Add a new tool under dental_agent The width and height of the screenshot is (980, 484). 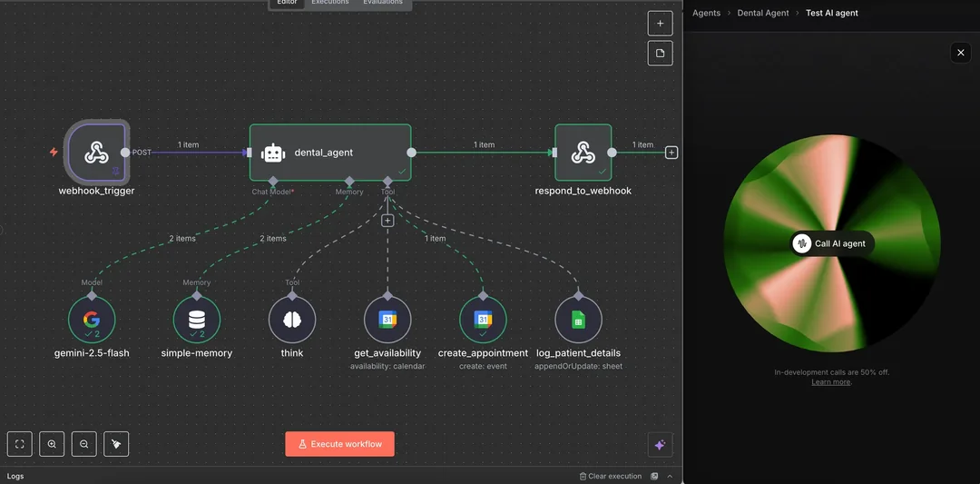pos(387,221)
